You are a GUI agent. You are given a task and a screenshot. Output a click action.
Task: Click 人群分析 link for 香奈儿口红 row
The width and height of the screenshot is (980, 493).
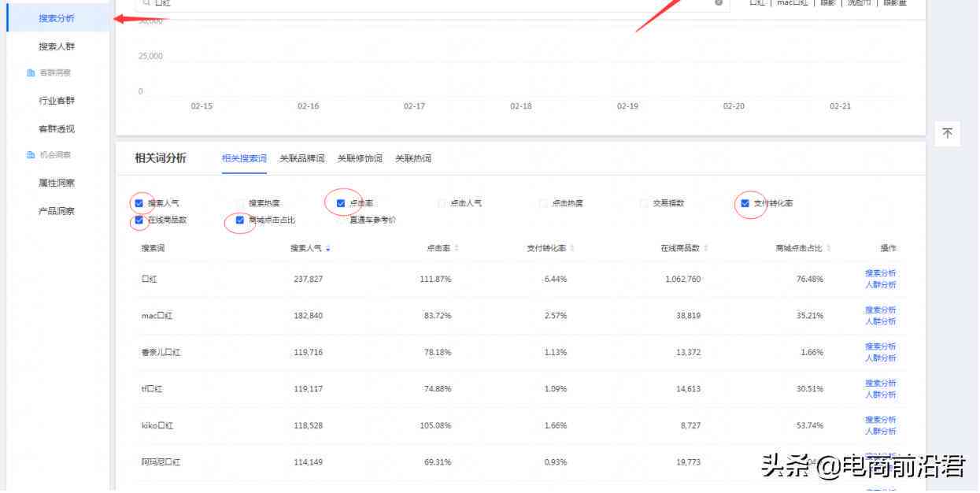point(881,358)
